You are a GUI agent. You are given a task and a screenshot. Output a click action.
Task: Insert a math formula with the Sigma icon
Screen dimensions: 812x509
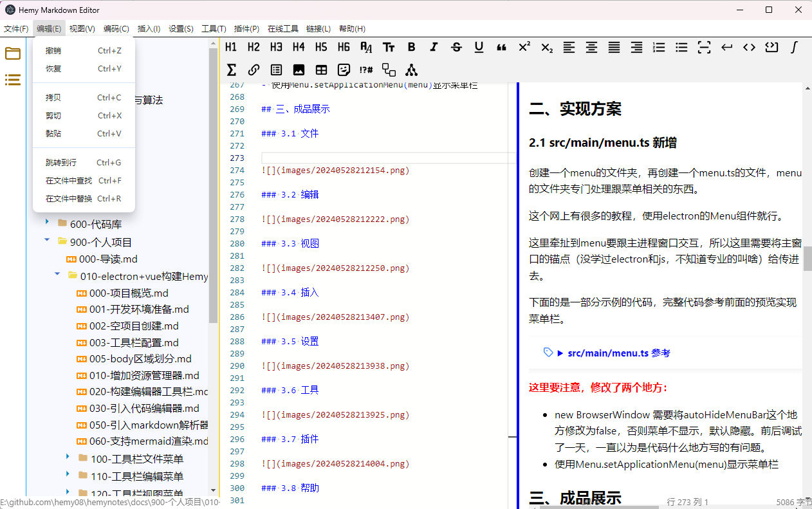232,69
